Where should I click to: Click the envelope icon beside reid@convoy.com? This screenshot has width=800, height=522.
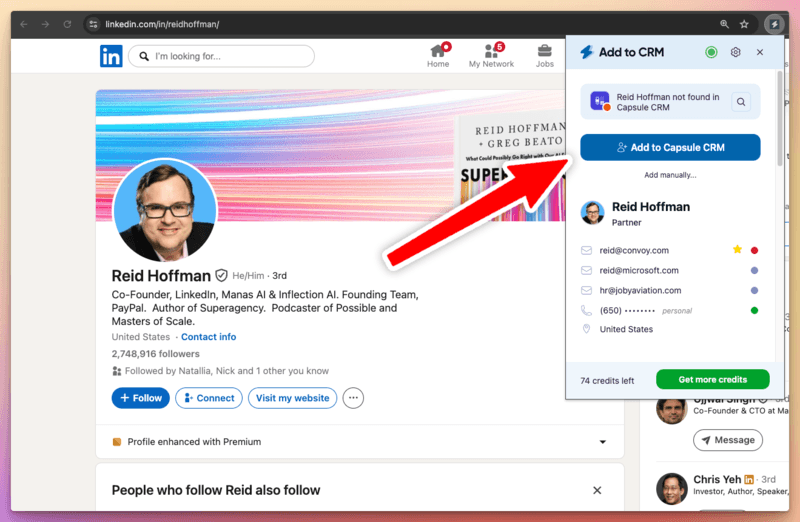tap(586, 251)
